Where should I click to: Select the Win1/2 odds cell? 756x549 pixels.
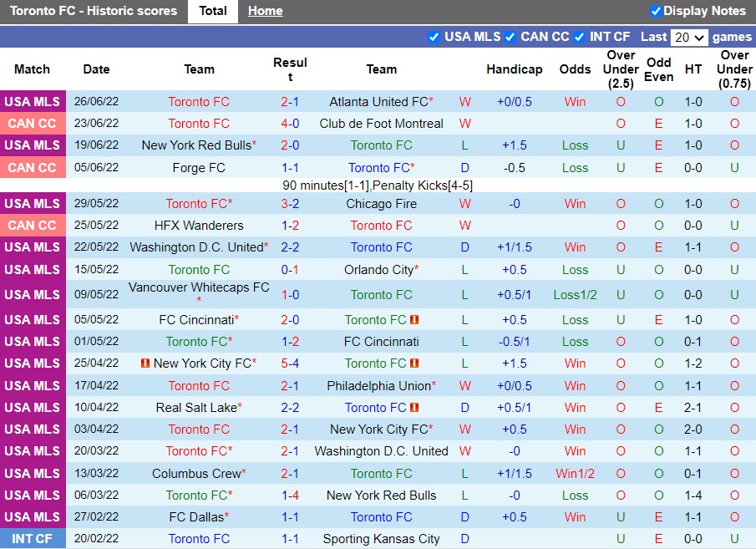(575, 474)
